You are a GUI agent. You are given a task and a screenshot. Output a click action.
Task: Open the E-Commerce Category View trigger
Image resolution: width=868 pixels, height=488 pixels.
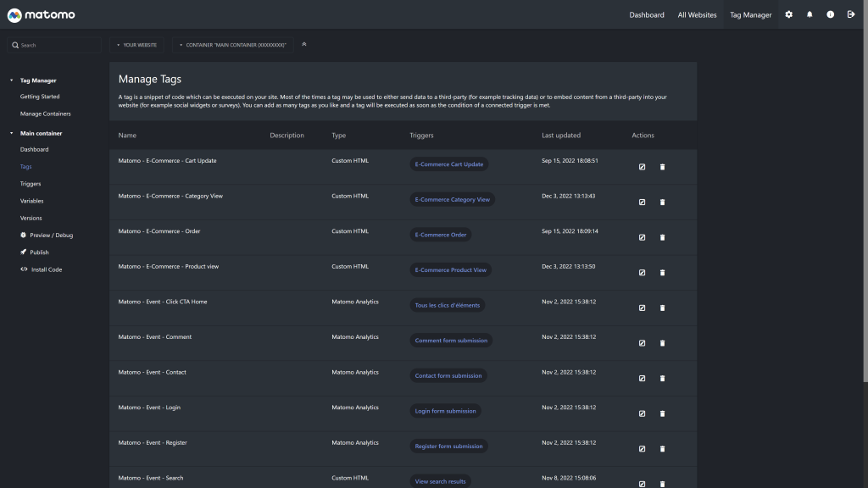(x=453, y=200)
